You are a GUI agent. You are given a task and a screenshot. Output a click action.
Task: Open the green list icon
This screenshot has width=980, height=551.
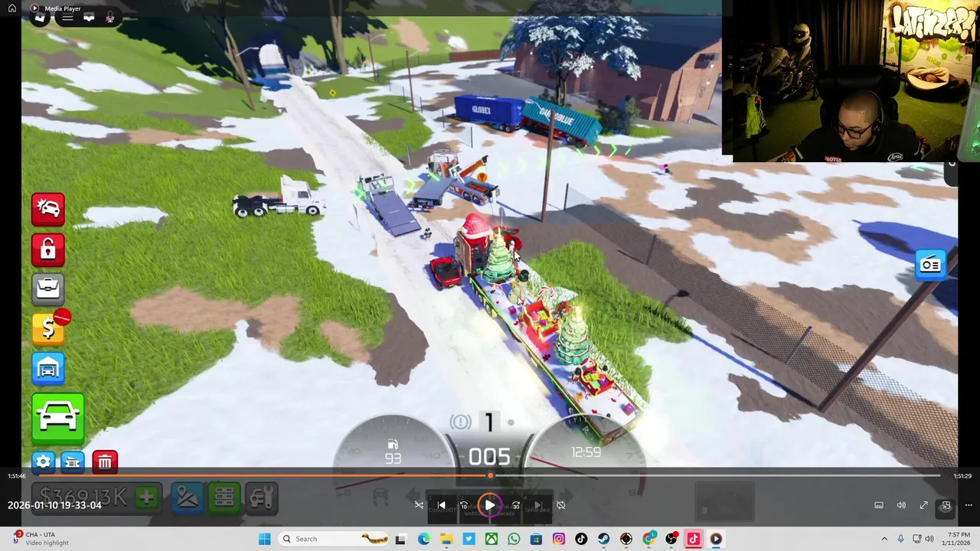pyautogui.click(x=224, y=498)
